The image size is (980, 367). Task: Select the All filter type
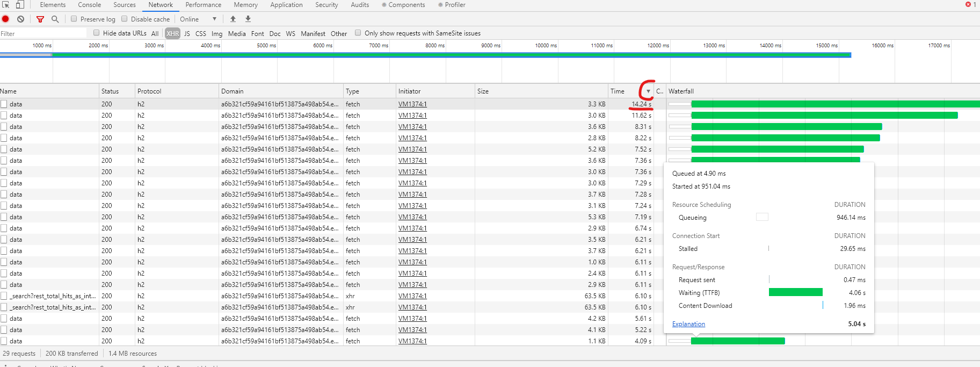pyautogui.click(x=155, y=33)
